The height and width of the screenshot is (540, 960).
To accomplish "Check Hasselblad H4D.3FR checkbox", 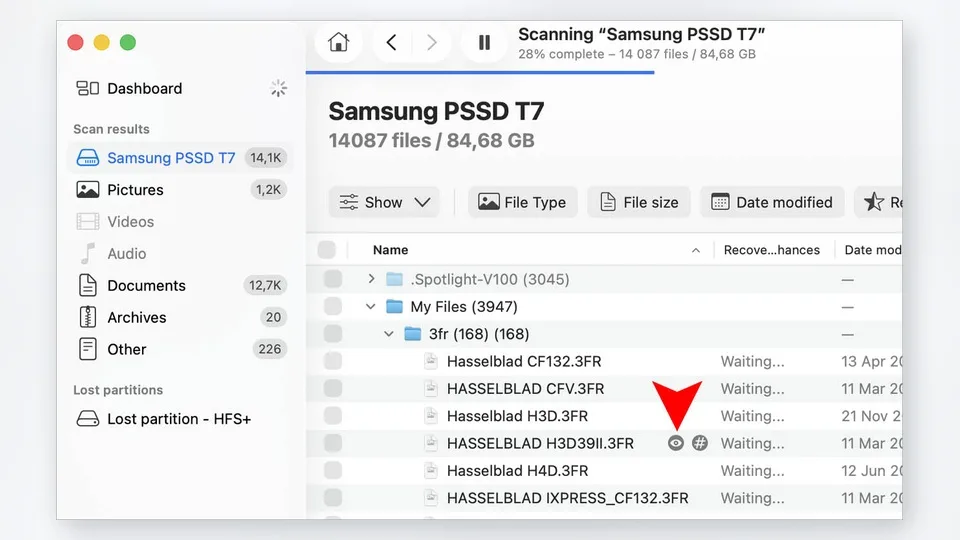I will point(333,470).
